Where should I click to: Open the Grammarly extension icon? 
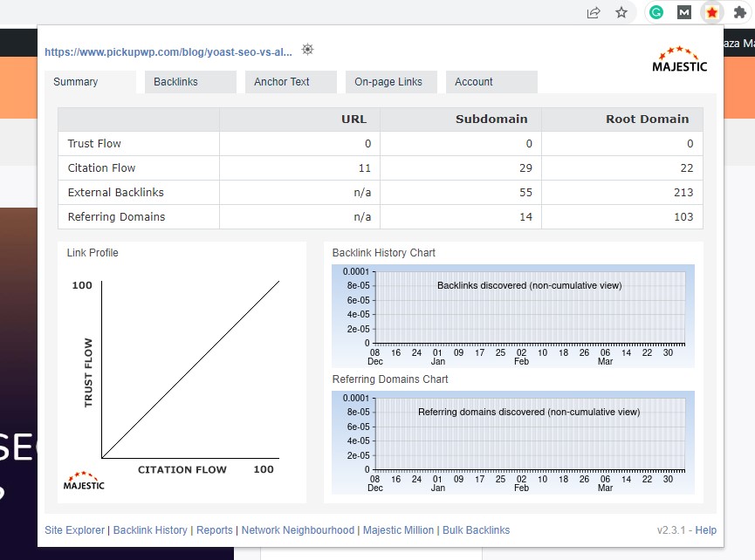(x=656, y=12)
